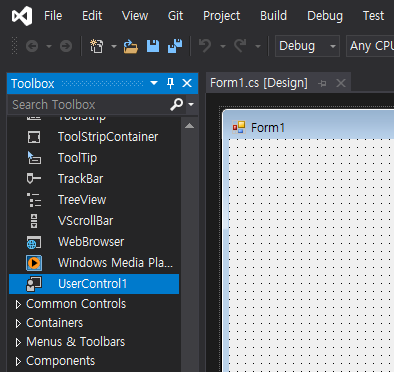The height and width of the screenshot is (372, 394).
Task: Select the ToolStripContainer icon
Action: 34,137
